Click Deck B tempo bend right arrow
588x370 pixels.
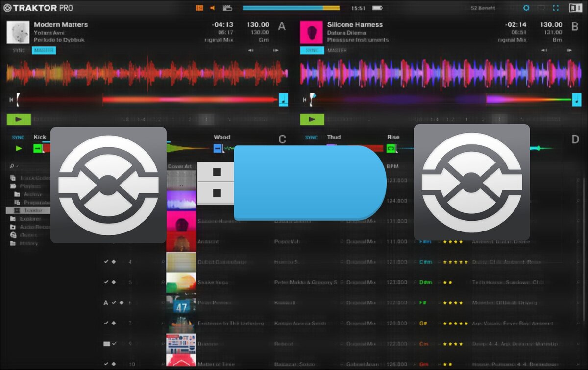tap(569, 50)
